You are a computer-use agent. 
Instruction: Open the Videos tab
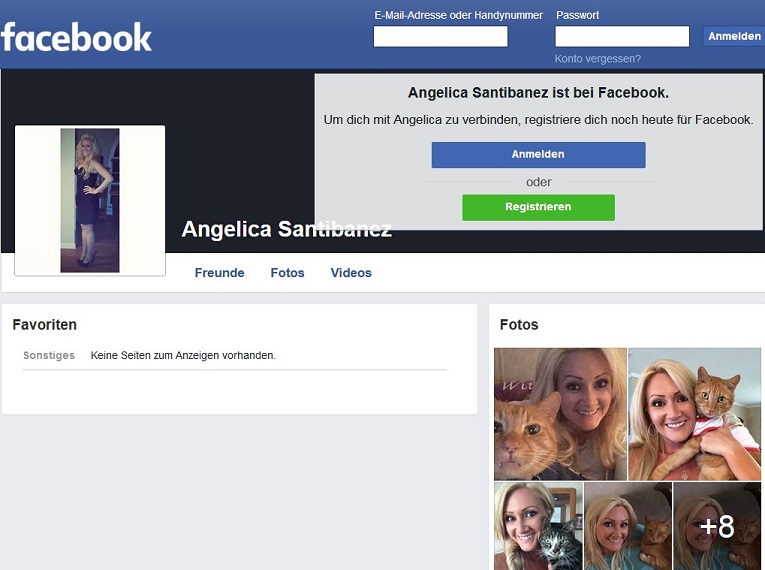tap(351, 273)
